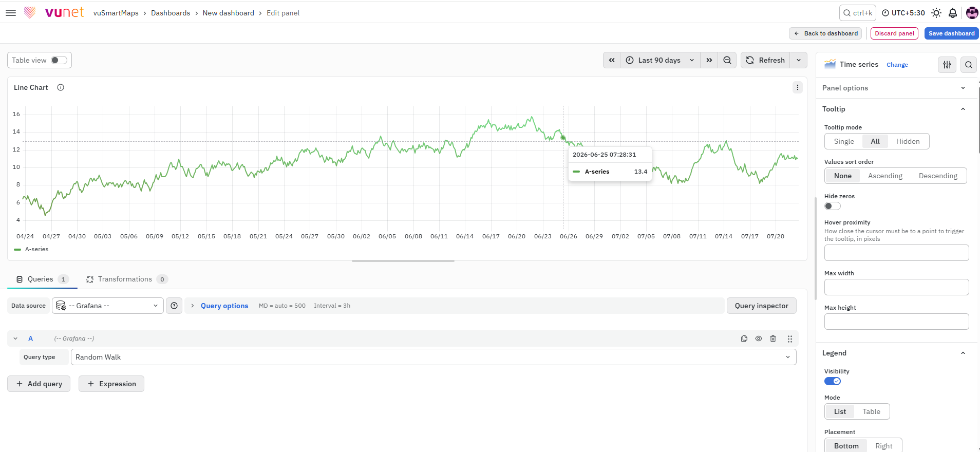
Task: Set values sort order to Ascending
Action: click(x=885, y=176)
